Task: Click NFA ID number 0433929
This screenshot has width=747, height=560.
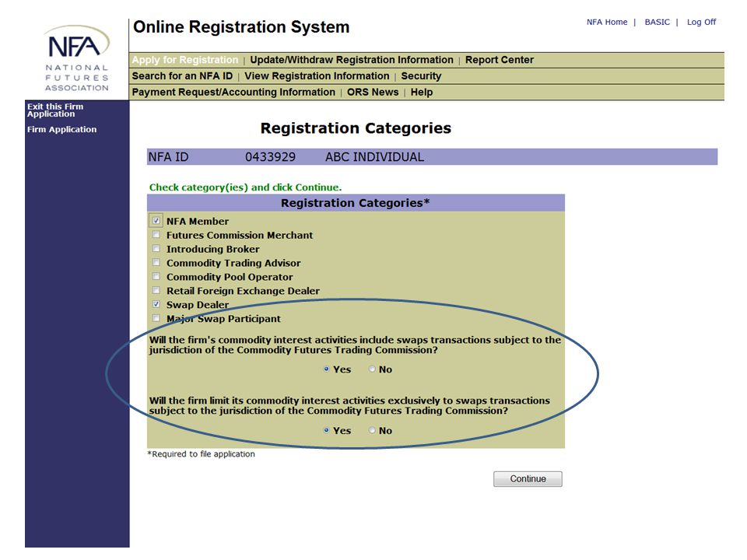Action: [x=270, y=157]
